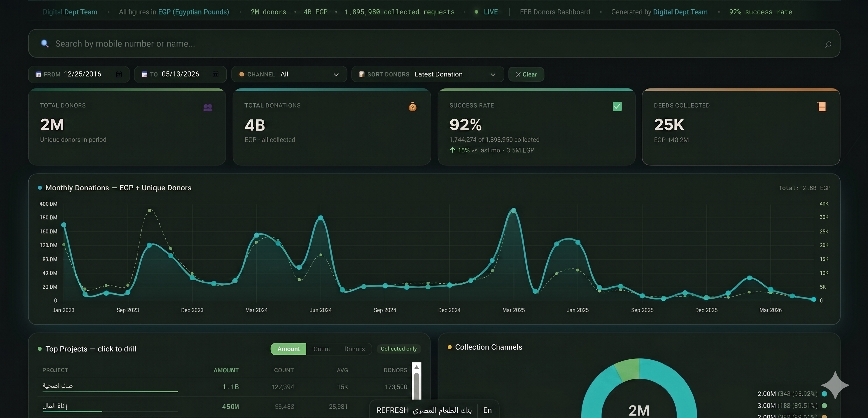Click the Total Donors 2M card

[127, 127]
